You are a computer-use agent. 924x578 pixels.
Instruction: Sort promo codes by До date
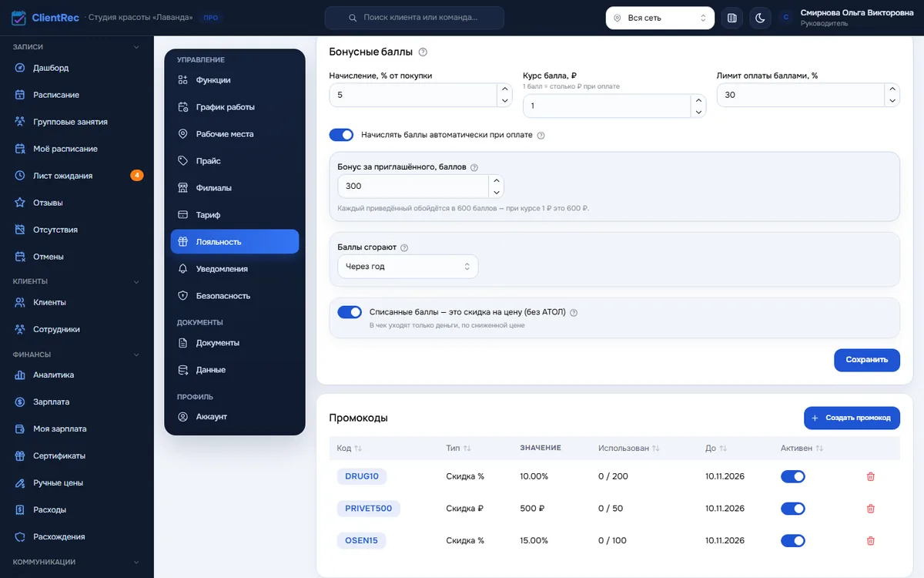[x=716, y=449]
